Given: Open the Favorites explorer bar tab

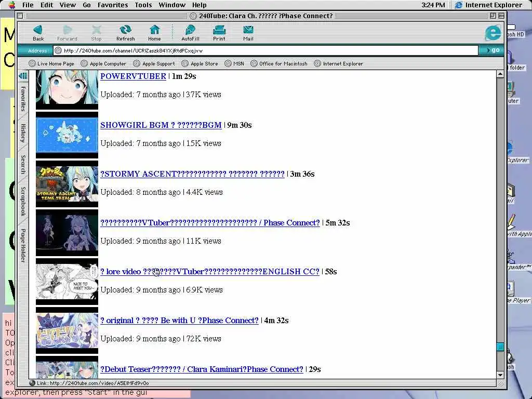Looking at the screenshot, I should click(x=23, y=98).
